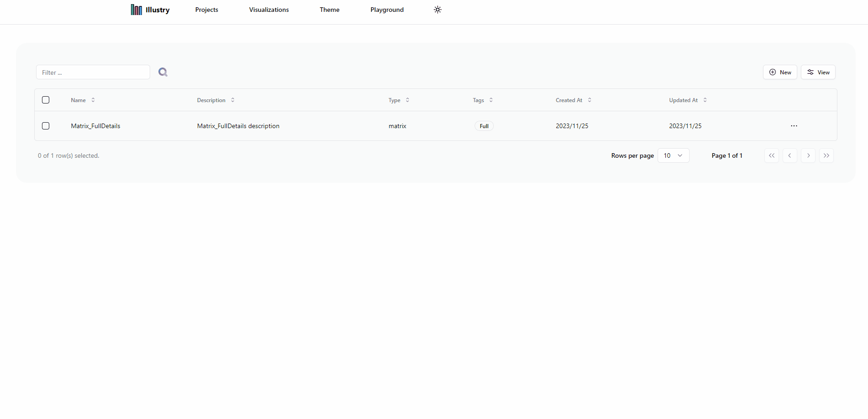Open row actions three-dot menu

794,126
